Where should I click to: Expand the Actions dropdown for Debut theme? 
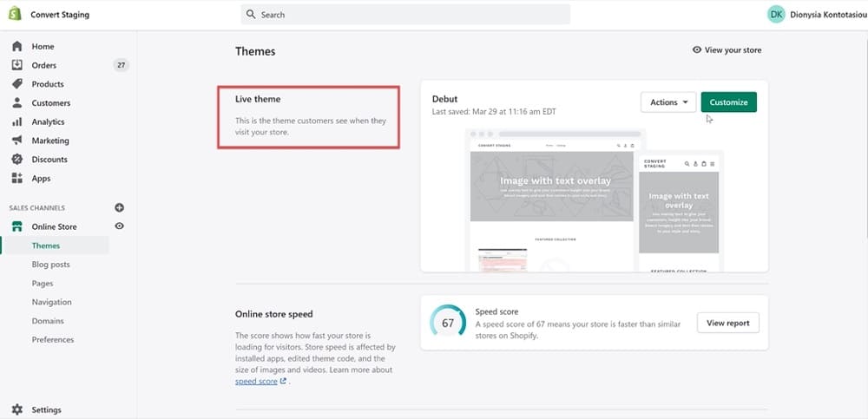coord(667,102)
